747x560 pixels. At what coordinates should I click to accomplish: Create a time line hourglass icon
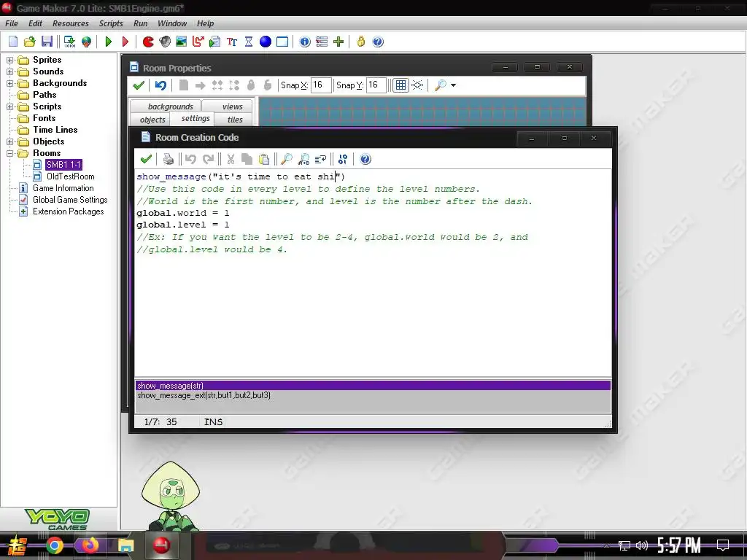click(x=249, y=42)
